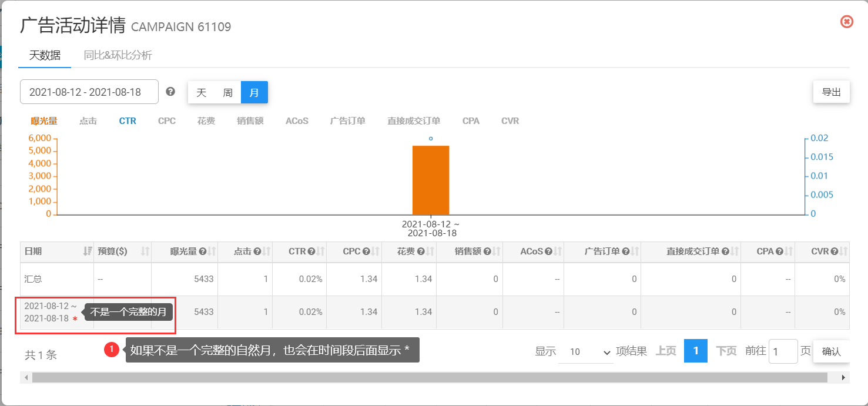Sort by 曝光量 using sort arrows
Screen dimensions: 868x406
[212, 251]
